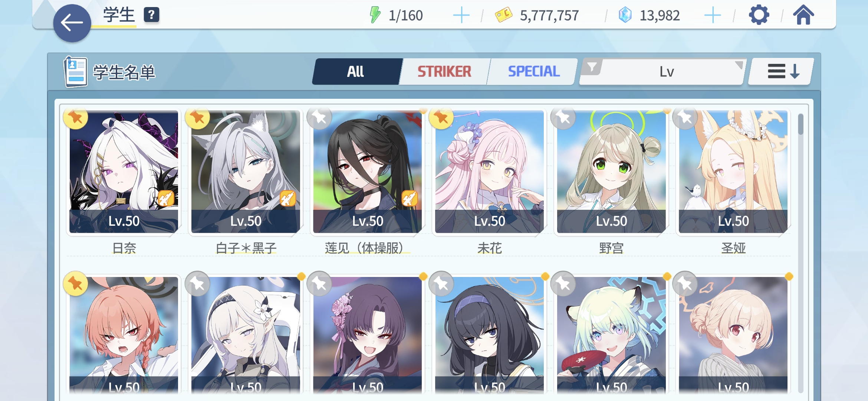Screen dimensions: 868x401
Task: Open the help question mark icon
Action: click(x=151, y=15)
